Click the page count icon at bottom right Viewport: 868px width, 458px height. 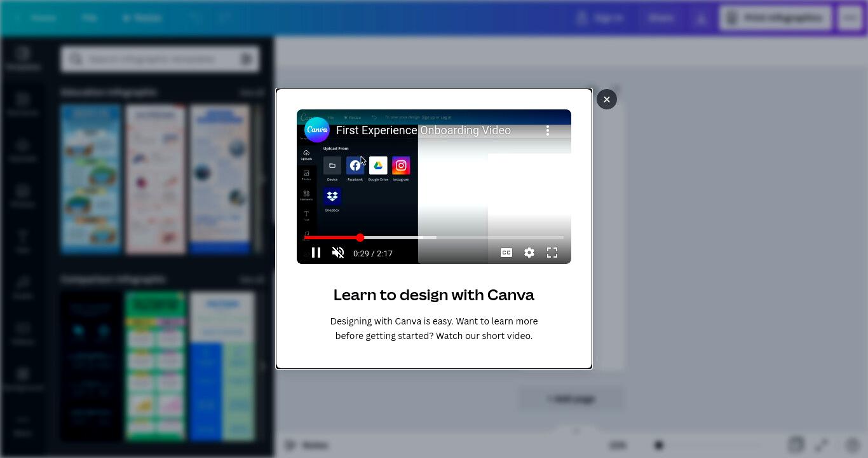tap(796, 445)
